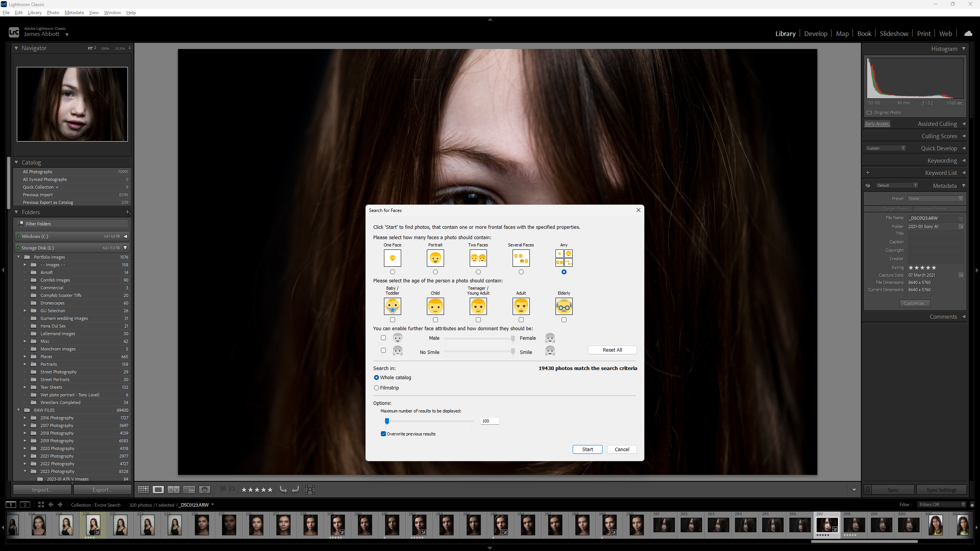The width and height of the screenshot is (980, 551).
Task: Collapse the Histogram panel
Action: pos(964,49)
